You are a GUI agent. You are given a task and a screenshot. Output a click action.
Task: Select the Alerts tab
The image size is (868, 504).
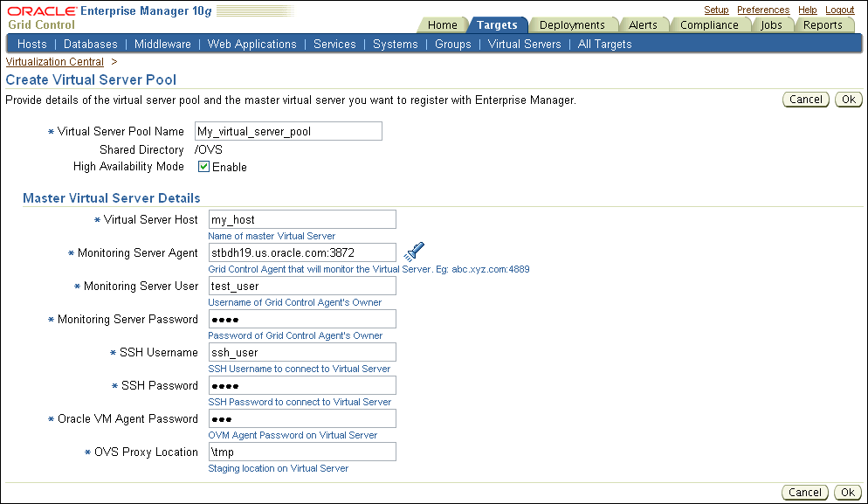coord(644,24)
